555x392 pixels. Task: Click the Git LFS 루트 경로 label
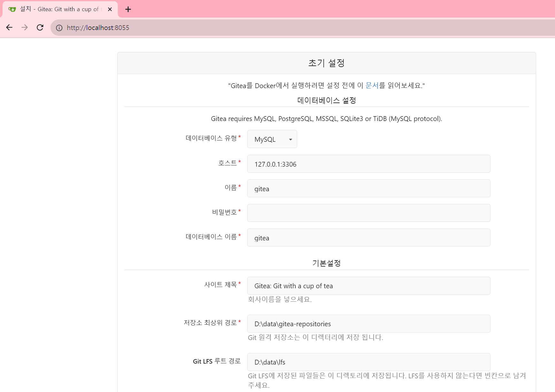point(217,361)
